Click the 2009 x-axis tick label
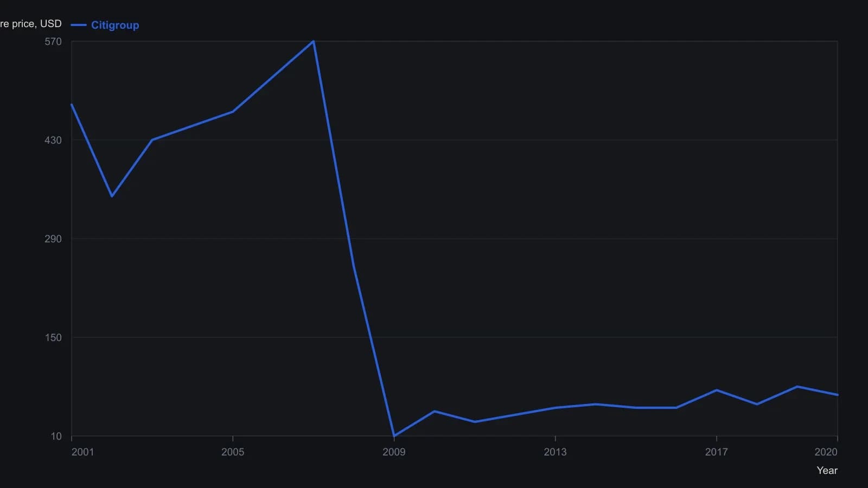This screenshot has height=488, width=868. pyautogui.click(x=394, y=452)
